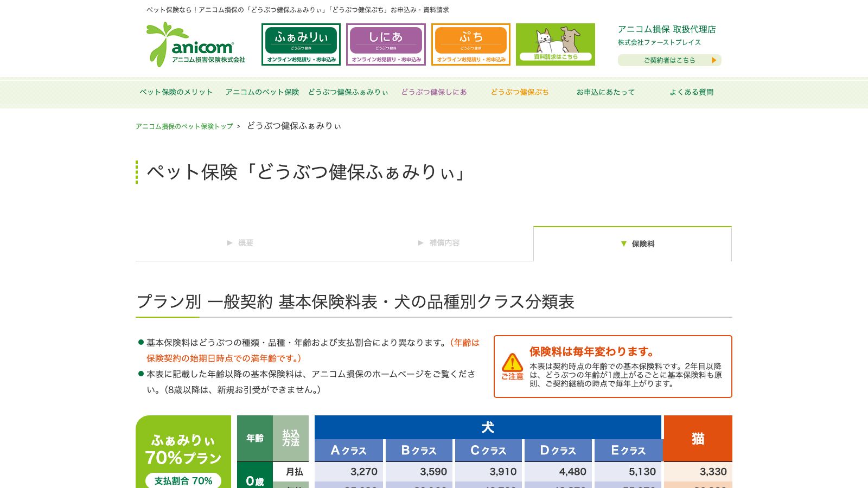This screenshot has width=868, height=488.
Task: Click the 払込方法 header cell
Action: pyautogui.click(x=291, y=438)
